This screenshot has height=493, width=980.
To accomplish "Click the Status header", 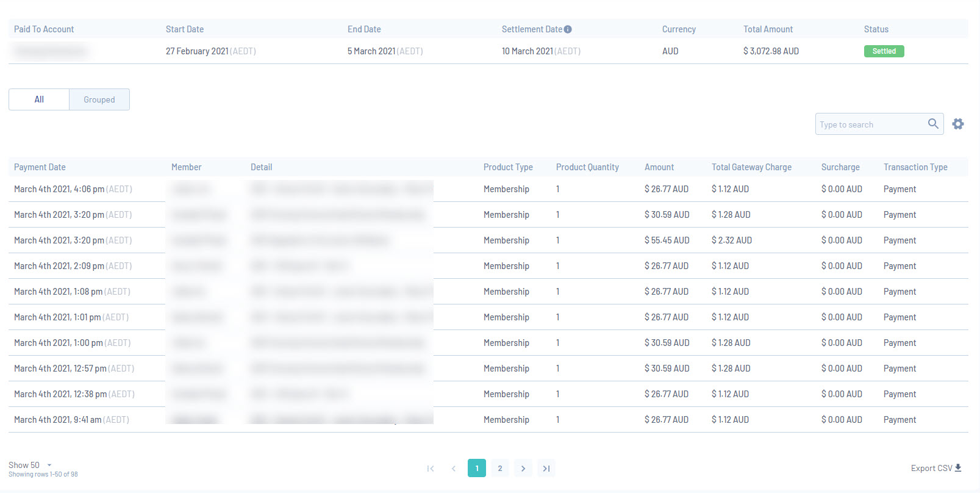I will point(876,29).
